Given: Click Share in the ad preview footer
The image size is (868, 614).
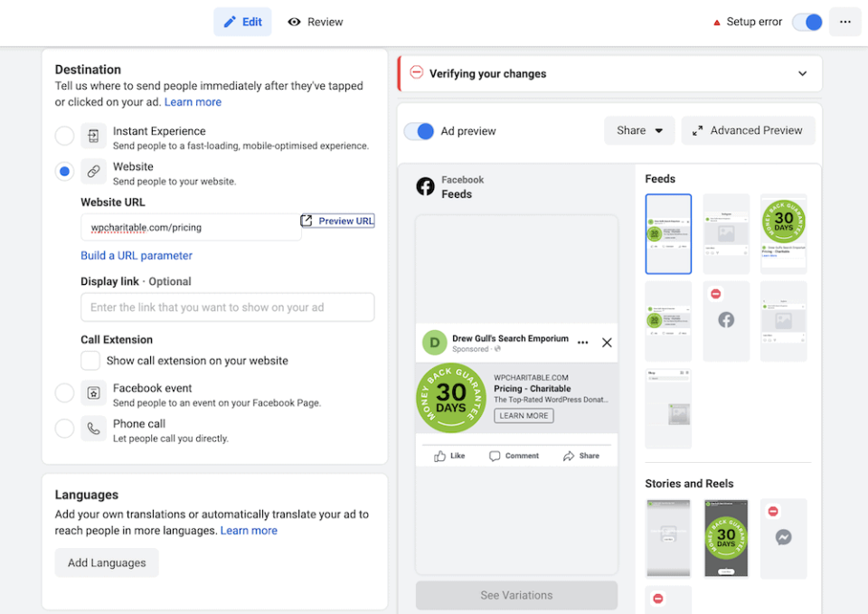Looking at the screenshot, I should point(581,456).
